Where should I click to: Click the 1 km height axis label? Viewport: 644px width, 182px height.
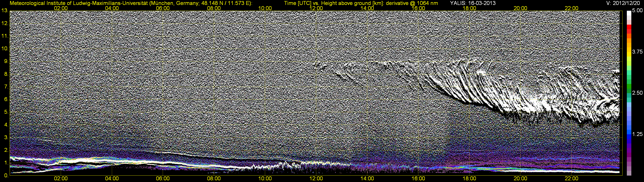[6, 163]
